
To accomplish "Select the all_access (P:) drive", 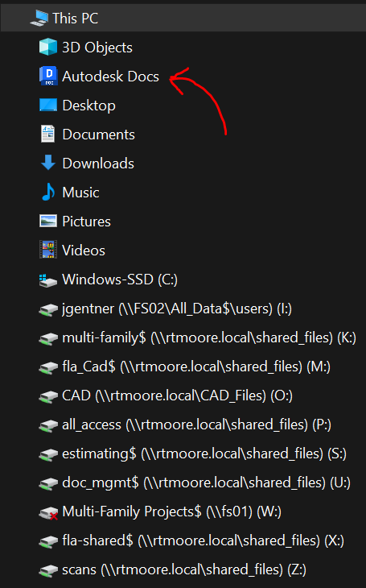I will [x=196, y=424].
